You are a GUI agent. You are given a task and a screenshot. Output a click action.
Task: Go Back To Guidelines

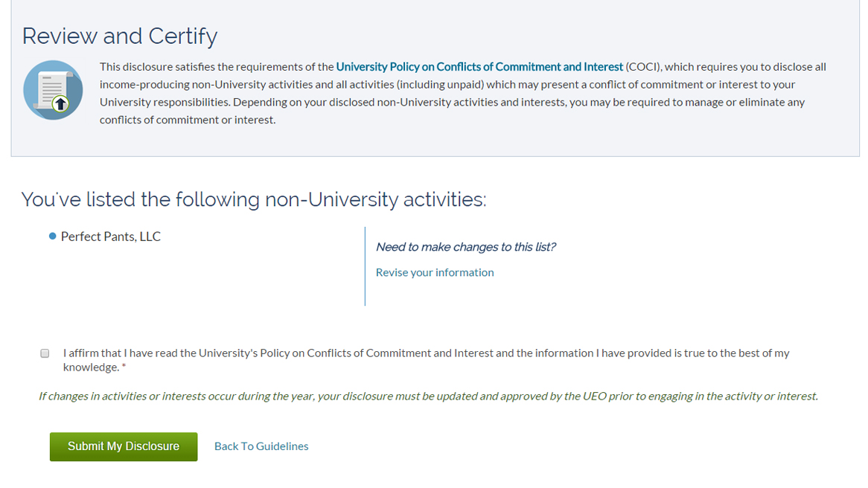[x=261, y=446]
